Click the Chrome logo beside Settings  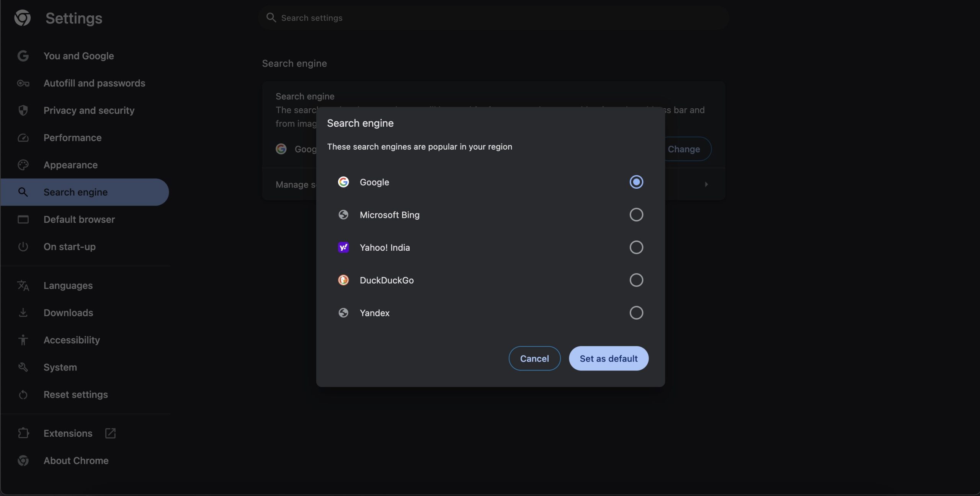pos(22,18)
